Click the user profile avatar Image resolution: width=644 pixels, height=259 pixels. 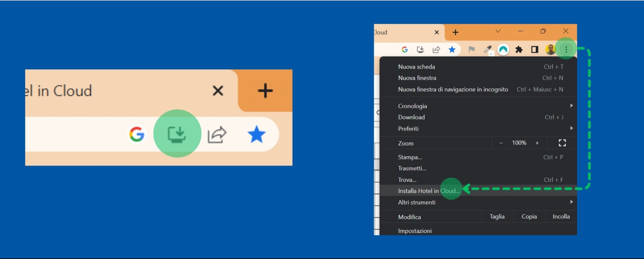coord(550,50)
